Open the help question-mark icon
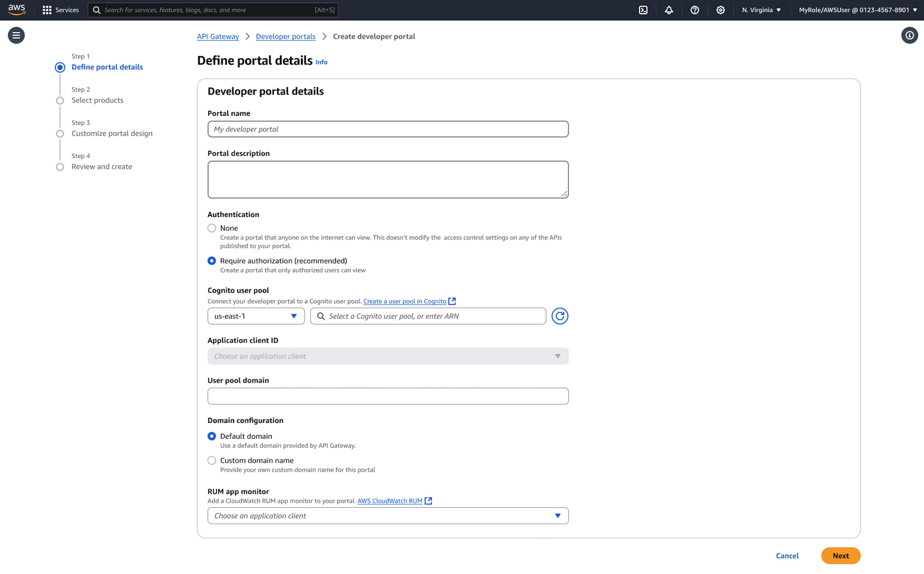The height and width of the screenshot is (574, 924). pyautogui.click(x=695, y=10)
